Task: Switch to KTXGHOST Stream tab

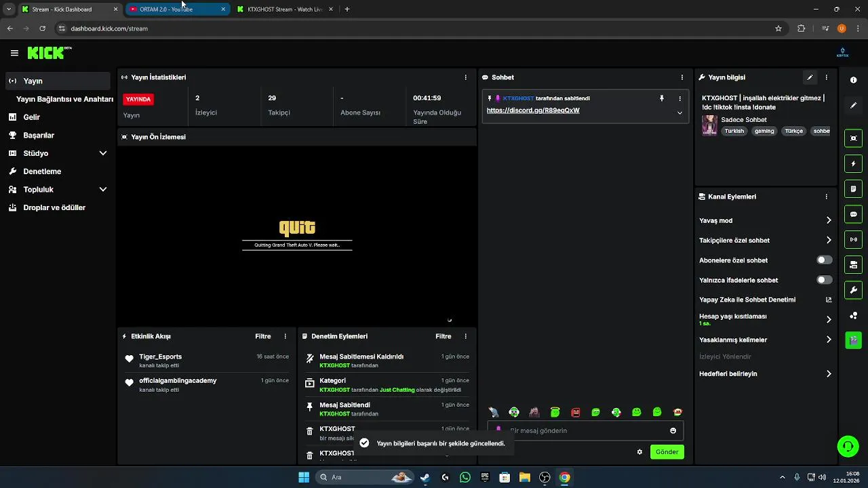Action: tap(285, 9)
